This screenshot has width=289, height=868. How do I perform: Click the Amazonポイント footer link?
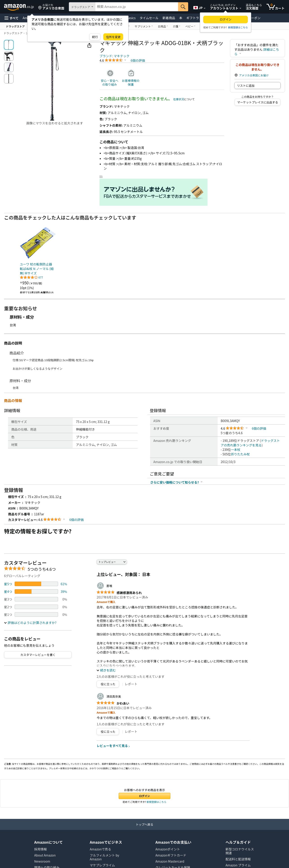click(x=167, y=850)
